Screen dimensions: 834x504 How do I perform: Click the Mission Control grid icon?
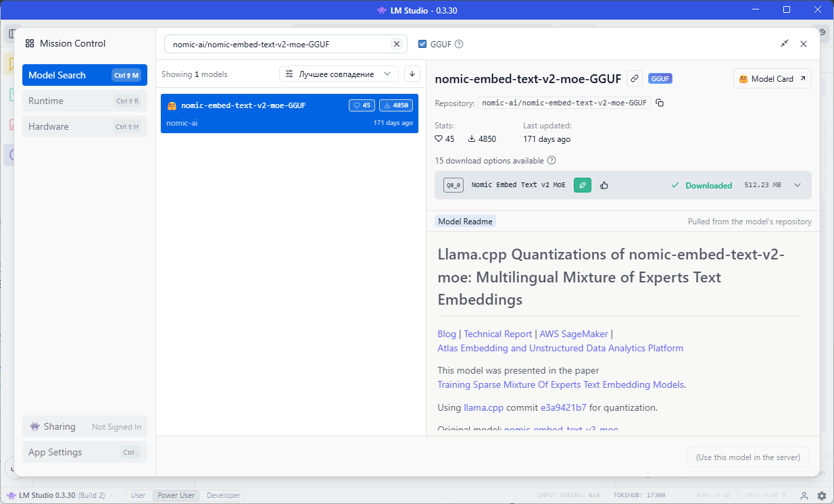coord(30,43)
